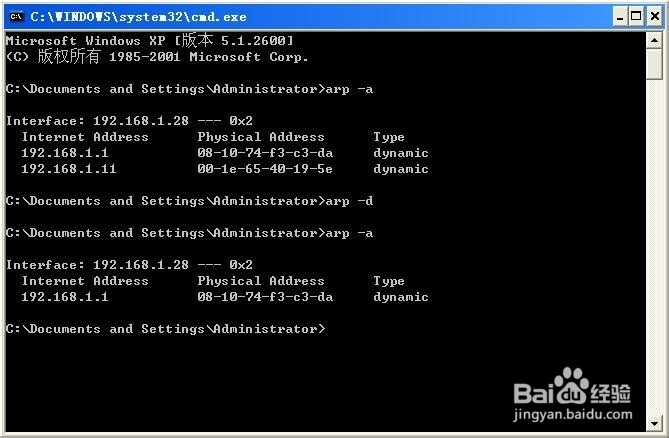
Task: Click the vertical scrollbar thumb
Action: [x=654, y=64]
